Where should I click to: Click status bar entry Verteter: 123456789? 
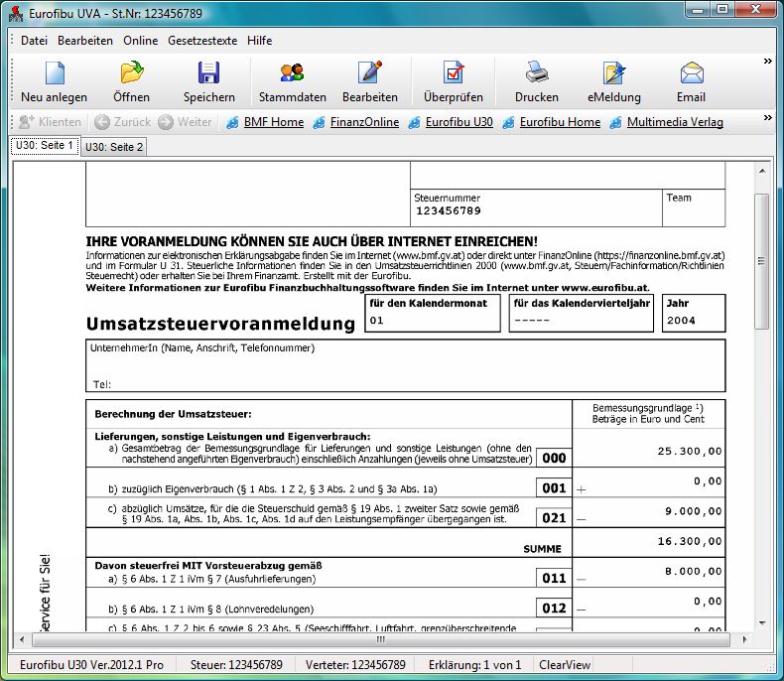[x=355, y=665]
